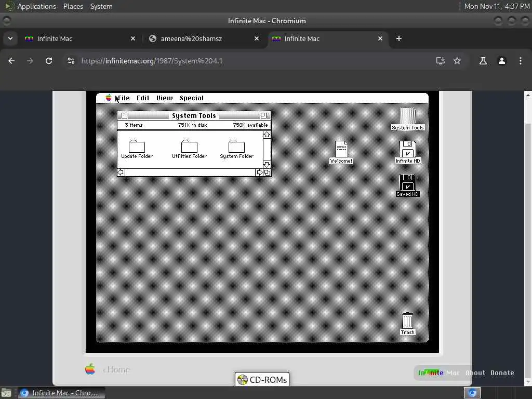Close the System Tools window via close box
Screen dimensions: 532x399
click(124, 115)
